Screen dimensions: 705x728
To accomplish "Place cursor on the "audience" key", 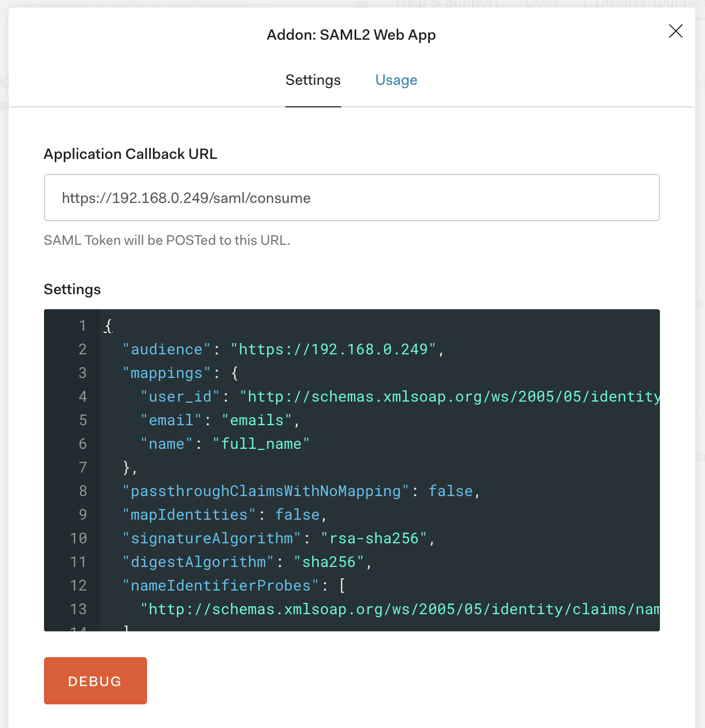I will pos(167,350).
